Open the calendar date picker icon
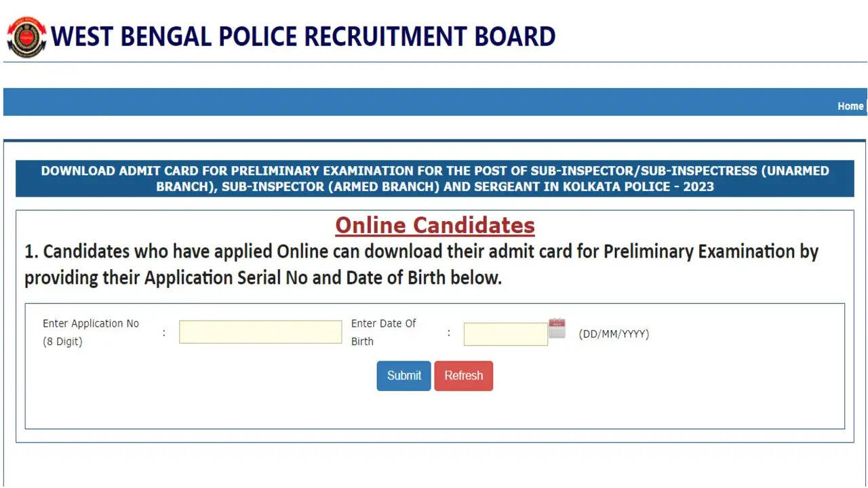 (557, 329)
